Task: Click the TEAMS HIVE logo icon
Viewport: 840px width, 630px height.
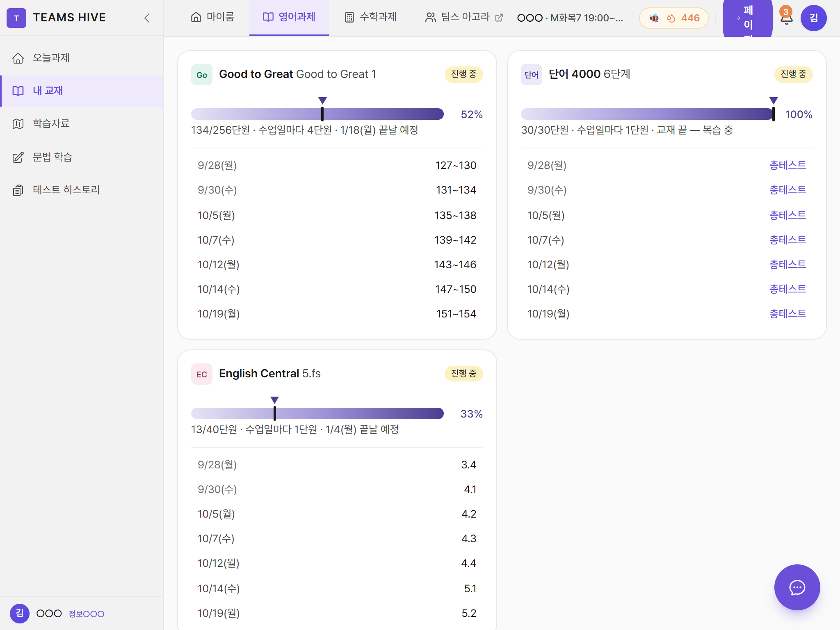Action: coord(16,18)
